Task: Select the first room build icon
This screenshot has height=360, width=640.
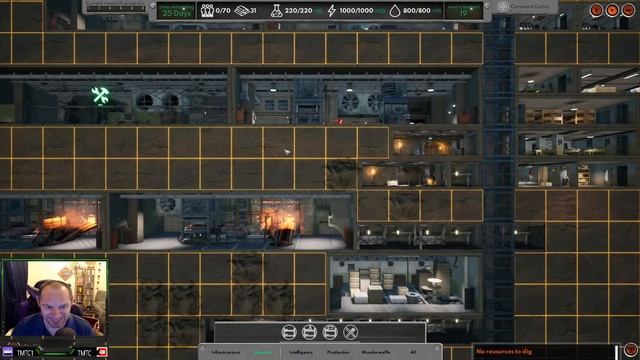Action: tap(289, 332)
